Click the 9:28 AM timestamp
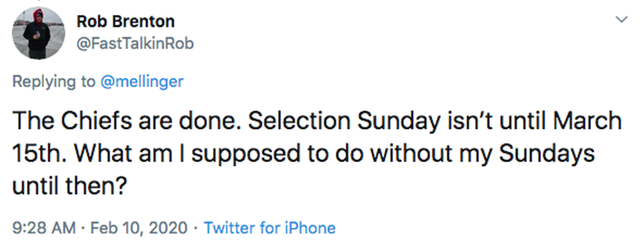This screenshot has height=252, width=644. coord(43,228)
